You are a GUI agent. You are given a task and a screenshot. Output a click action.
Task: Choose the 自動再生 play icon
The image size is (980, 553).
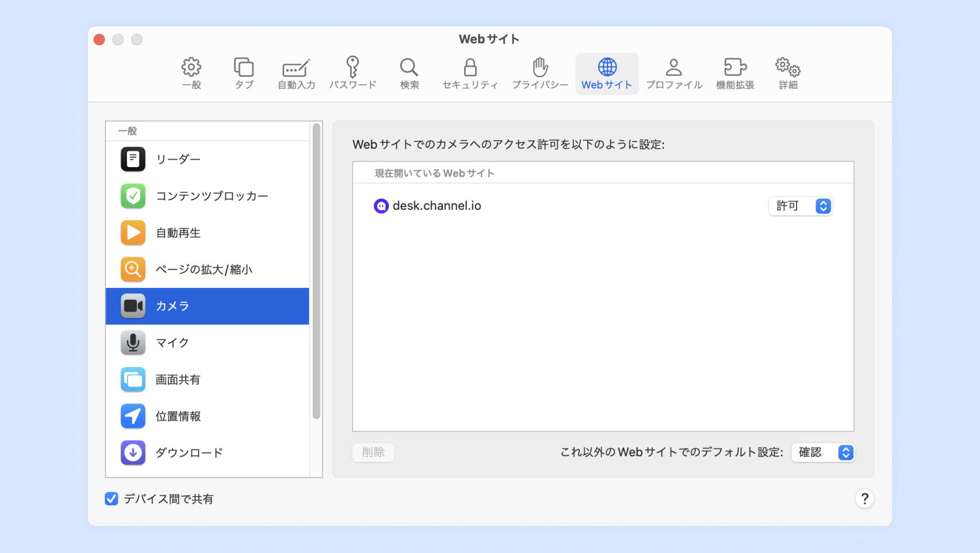133,233
